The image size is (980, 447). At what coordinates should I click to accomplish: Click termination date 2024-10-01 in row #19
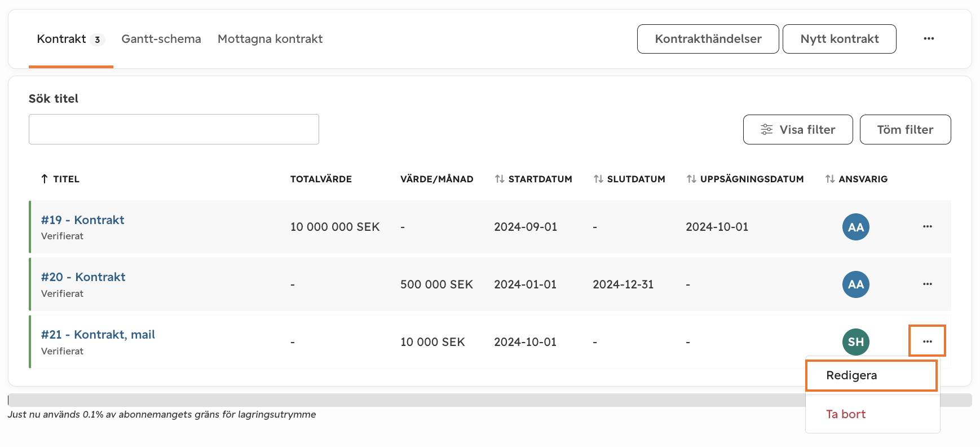tap(717, 227)
